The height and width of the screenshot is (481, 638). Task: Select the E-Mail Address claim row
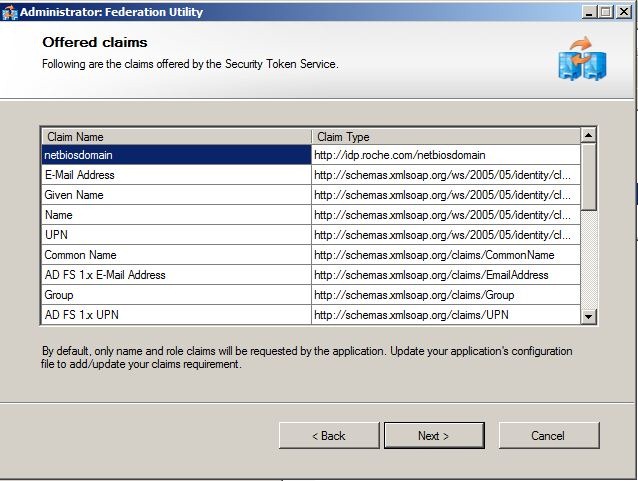coord(175,175)
